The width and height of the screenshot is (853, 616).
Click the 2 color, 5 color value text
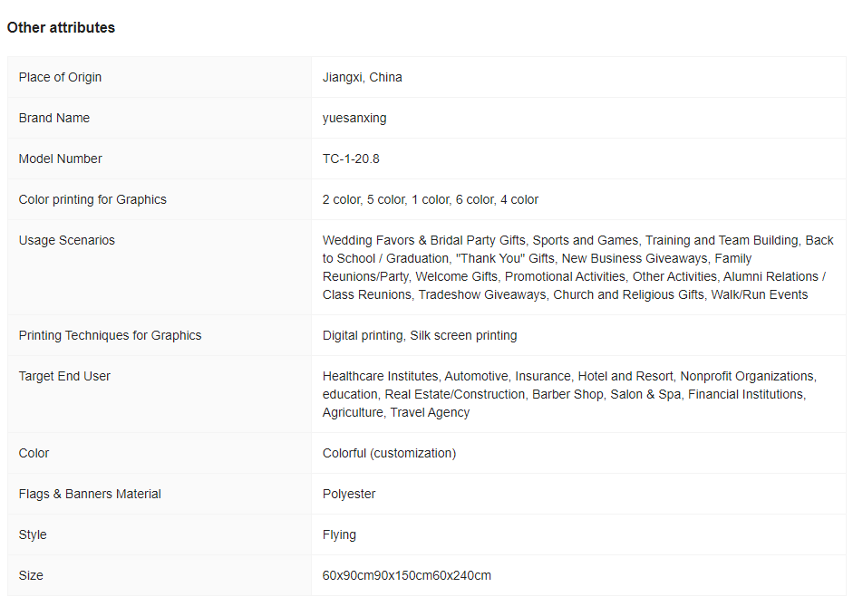pyautogui.click(x=431, y=199)
